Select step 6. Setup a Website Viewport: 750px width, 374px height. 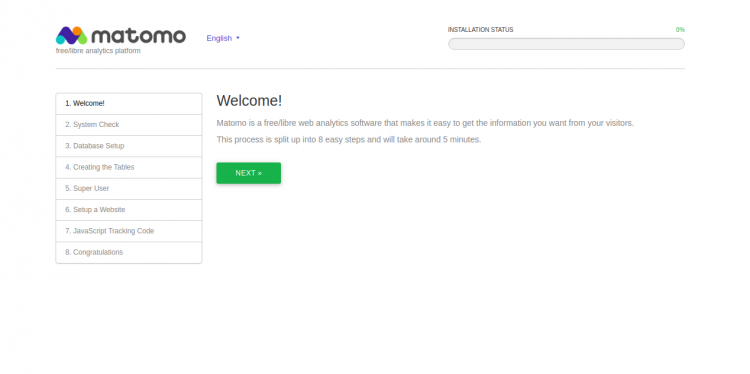point(129,209)
